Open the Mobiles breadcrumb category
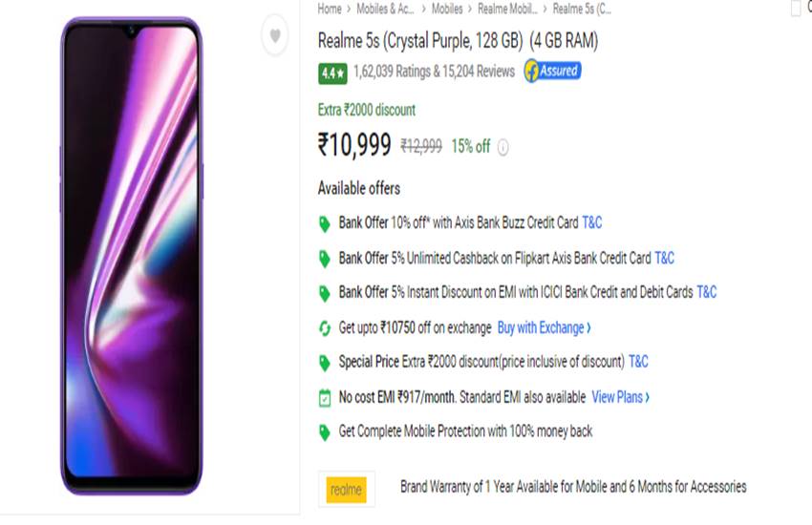812x525 pixels. [447, 9]
